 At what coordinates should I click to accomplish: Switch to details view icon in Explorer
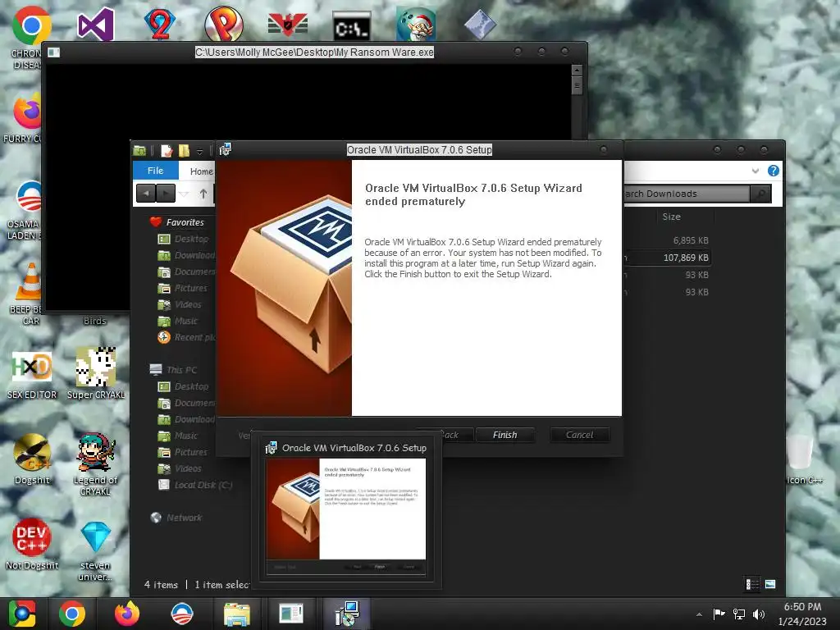tap(752, 584)
